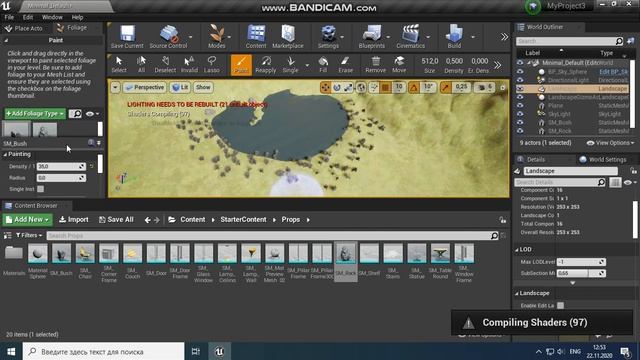The image size is (640, 360).
Task: Click the Remove foliage tool
Action: [x=376, y=64]
